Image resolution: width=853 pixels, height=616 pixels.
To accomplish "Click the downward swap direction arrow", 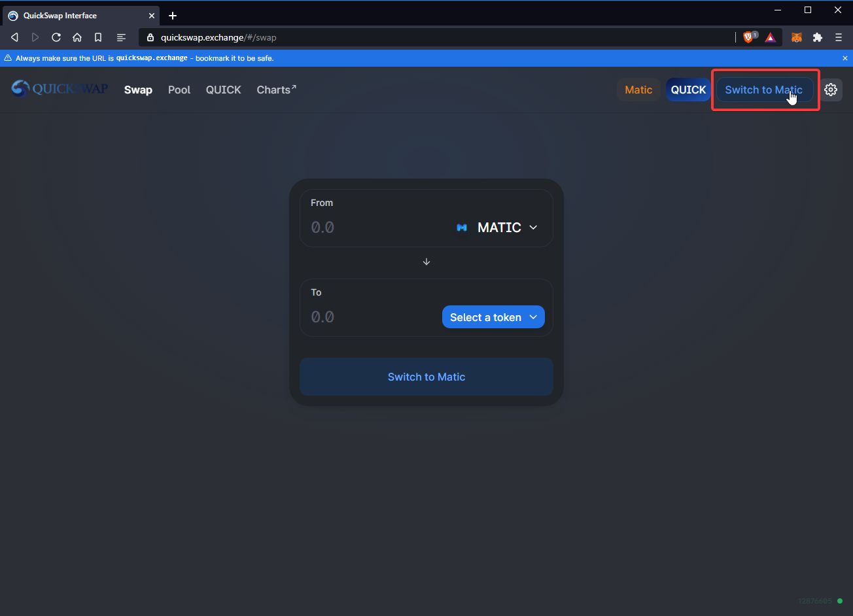I will pyautogui.click(x=427, y=262).
